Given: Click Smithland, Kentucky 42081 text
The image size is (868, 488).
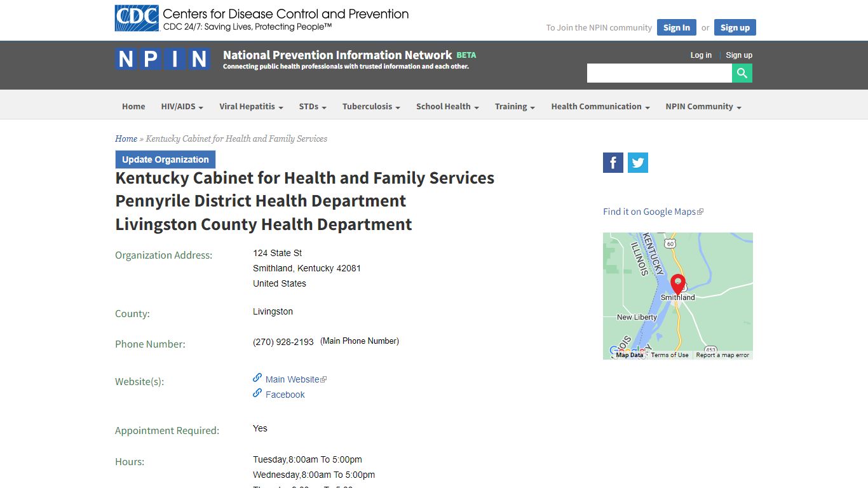Looking at the screenshot, I should point(307,268).
